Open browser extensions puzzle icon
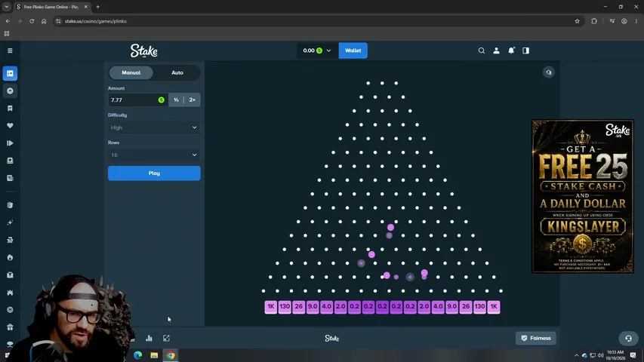 [x=594, y=21]
